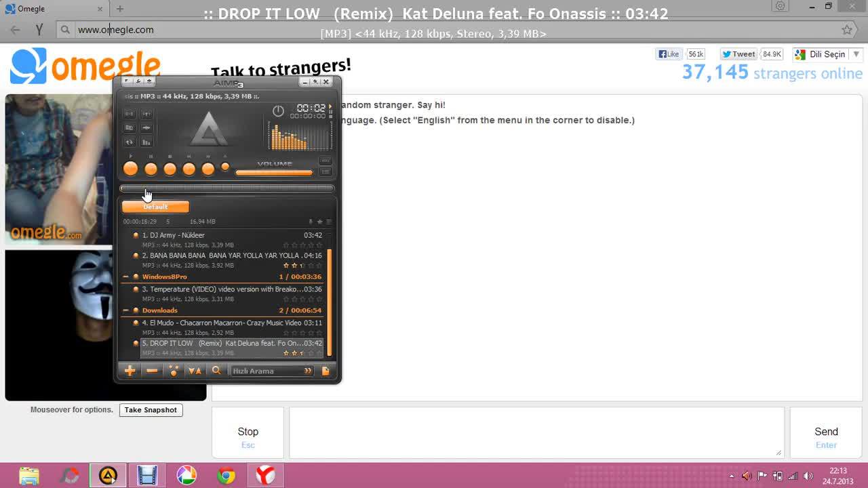Open playlist management document icon
Image resolution: width=868 pixels, height=488 pixels.
325,371
